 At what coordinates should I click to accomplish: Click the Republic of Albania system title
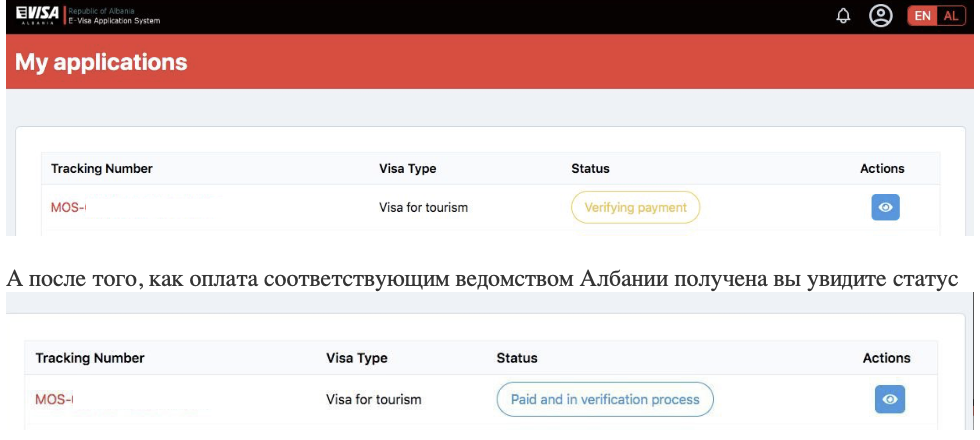(112, 16)
